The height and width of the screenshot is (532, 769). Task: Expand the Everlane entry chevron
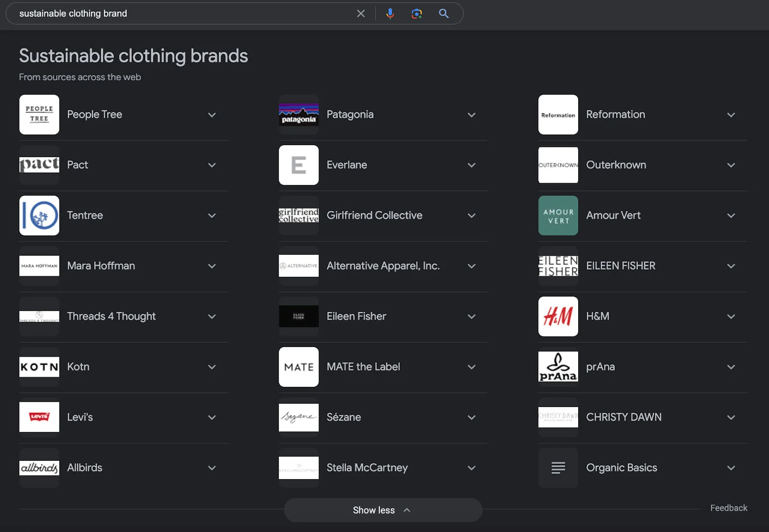[471, 165]
